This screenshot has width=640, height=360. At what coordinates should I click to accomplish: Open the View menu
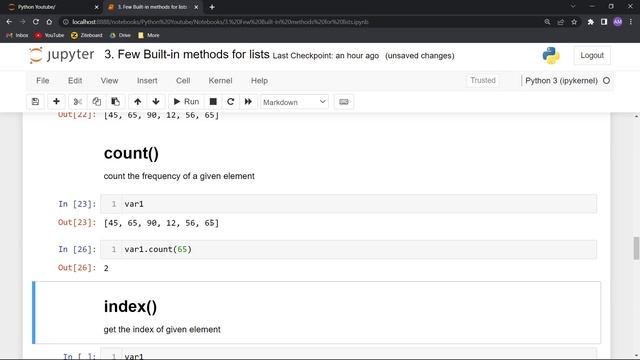(x=109, y=81)
